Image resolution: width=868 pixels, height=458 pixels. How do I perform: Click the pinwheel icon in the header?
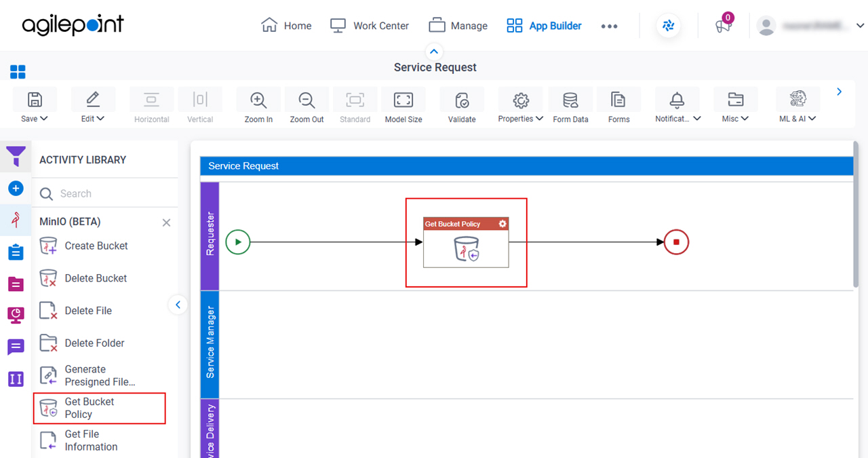(x=669, y=26)
